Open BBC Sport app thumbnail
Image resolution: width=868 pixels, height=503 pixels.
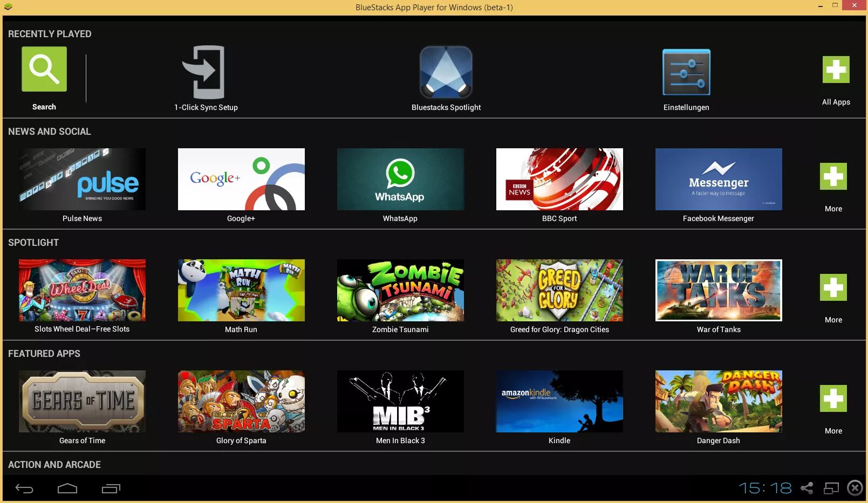pos(559,179)
